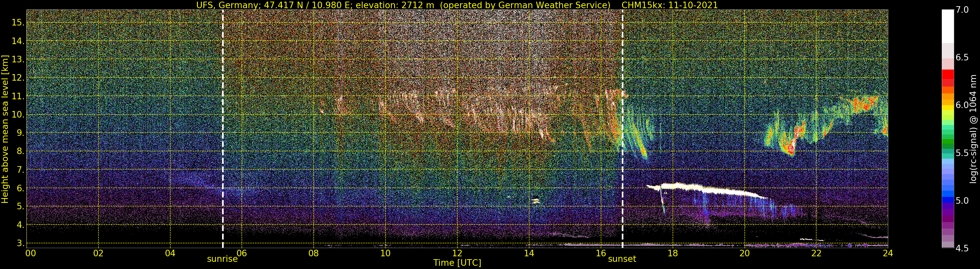The height and width of the screenshot is (269, 980).
Task: Click the 12 hour tick on the time axis
Action: point(457,253)
